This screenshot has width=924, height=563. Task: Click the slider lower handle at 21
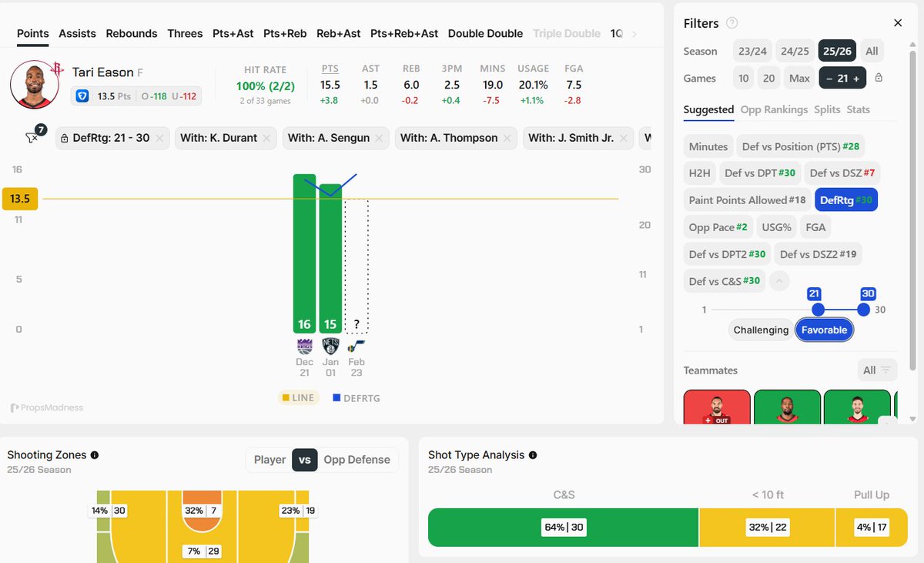[x=818, y=310]
